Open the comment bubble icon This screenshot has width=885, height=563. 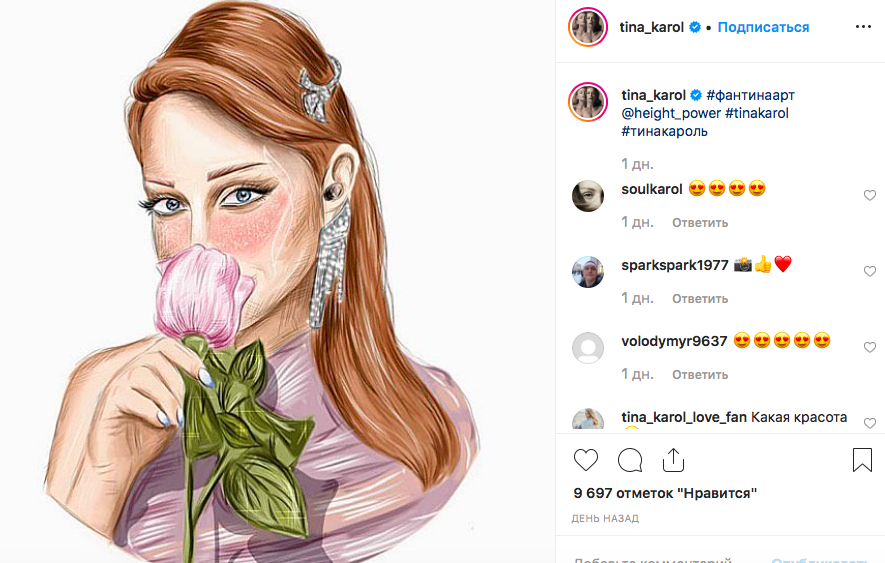click(630, 460)
